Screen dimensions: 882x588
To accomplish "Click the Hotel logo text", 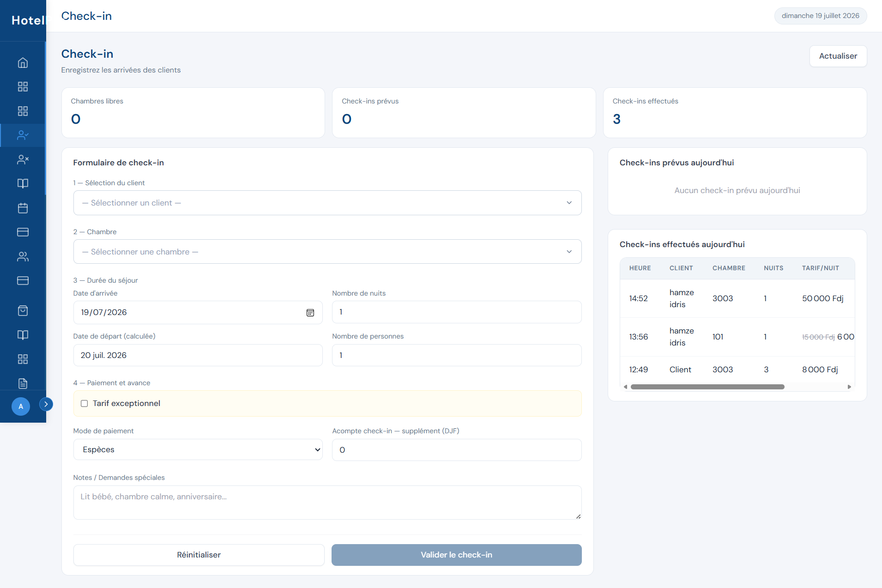I will [x=28, y=20].
